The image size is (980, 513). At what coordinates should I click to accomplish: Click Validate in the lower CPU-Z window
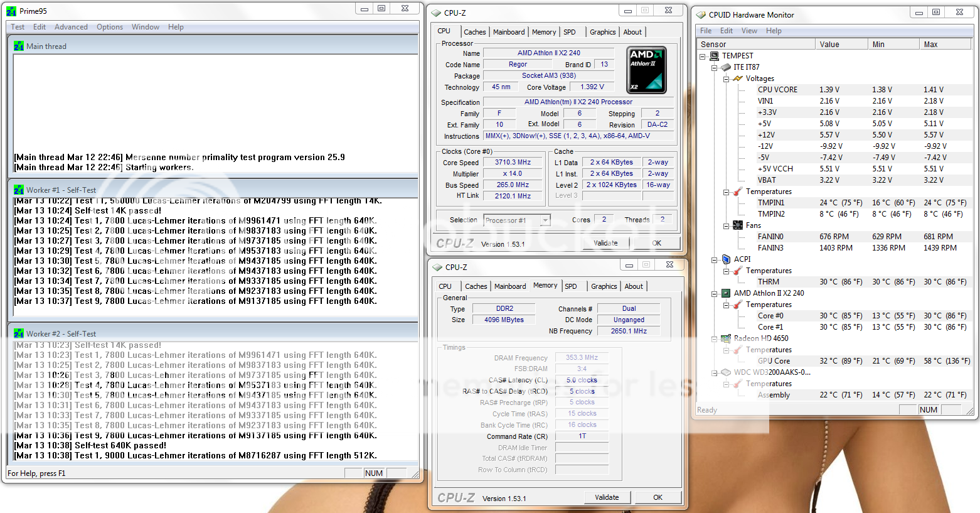coord(607,497)
